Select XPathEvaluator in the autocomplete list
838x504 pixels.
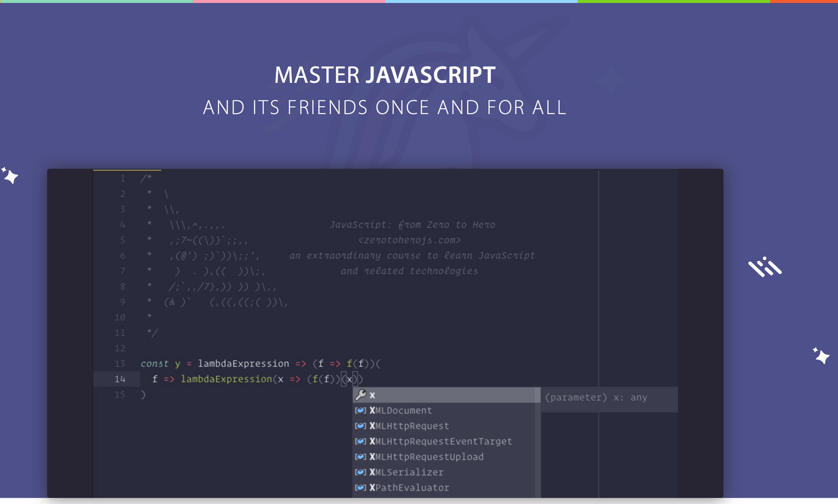(446, 488)
